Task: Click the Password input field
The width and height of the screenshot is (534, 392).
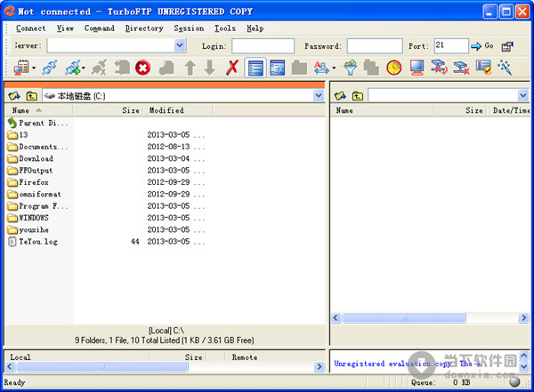Action: click(375, 45)
